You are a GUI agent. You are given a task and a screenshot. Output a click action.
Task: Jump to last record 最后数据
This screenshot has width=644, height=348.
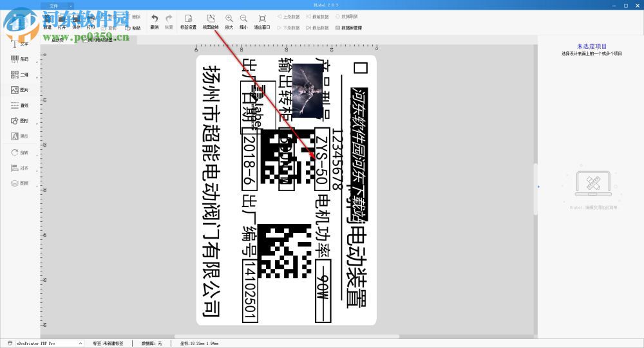point(317,28)
